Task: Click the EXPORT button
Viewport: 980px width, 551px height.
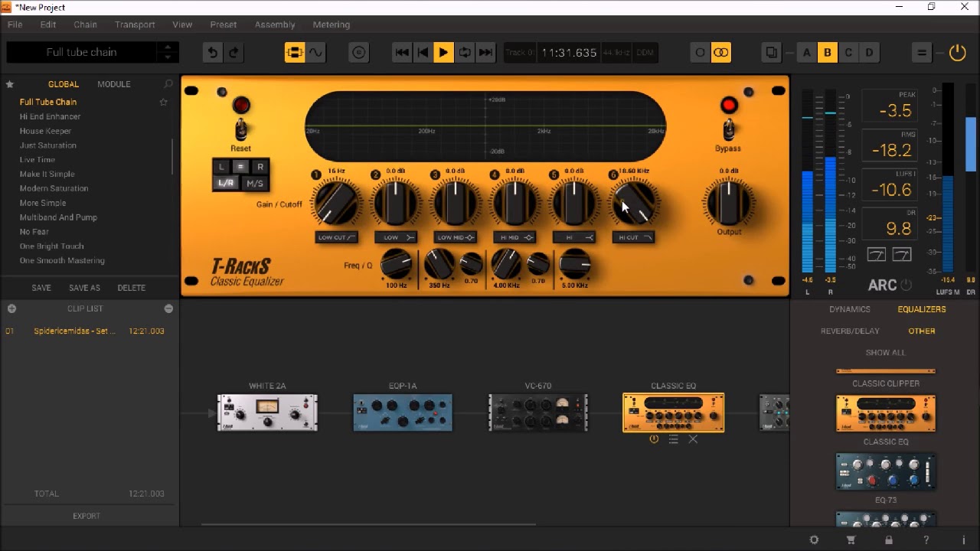Action: (x=87, y=516)
